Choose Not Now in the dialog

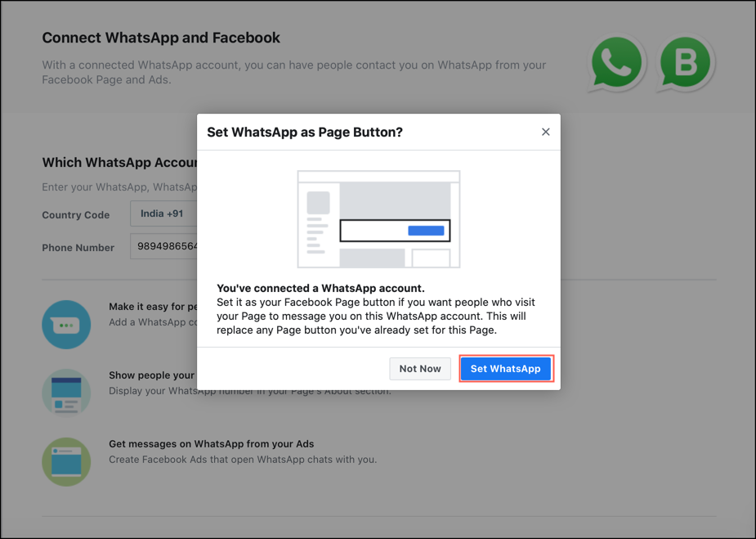420,369
